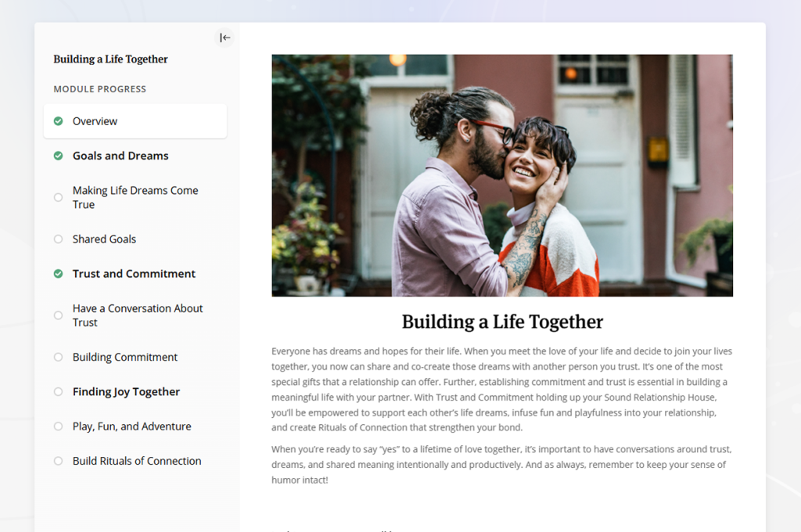801x532 pixels.
Task: Toggle the circle for Making Life Dreams Come True
Action: point(58,197)
